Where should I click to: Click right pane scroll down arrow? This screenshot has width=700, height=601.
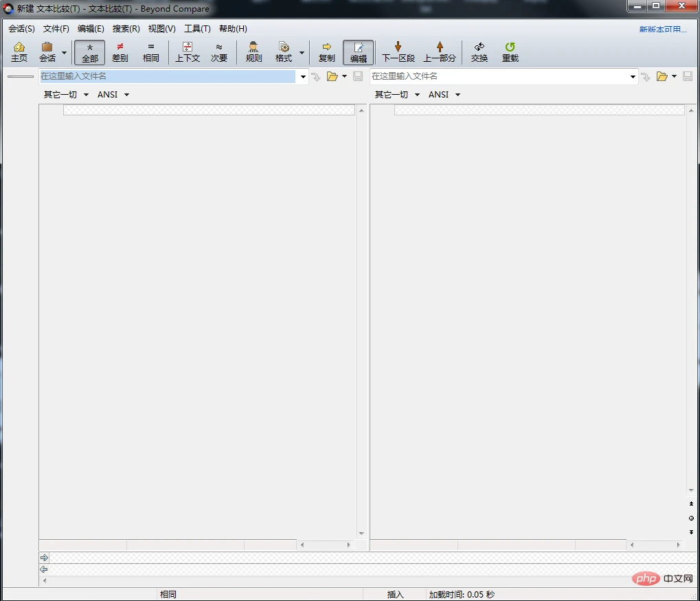click(691, 490)
